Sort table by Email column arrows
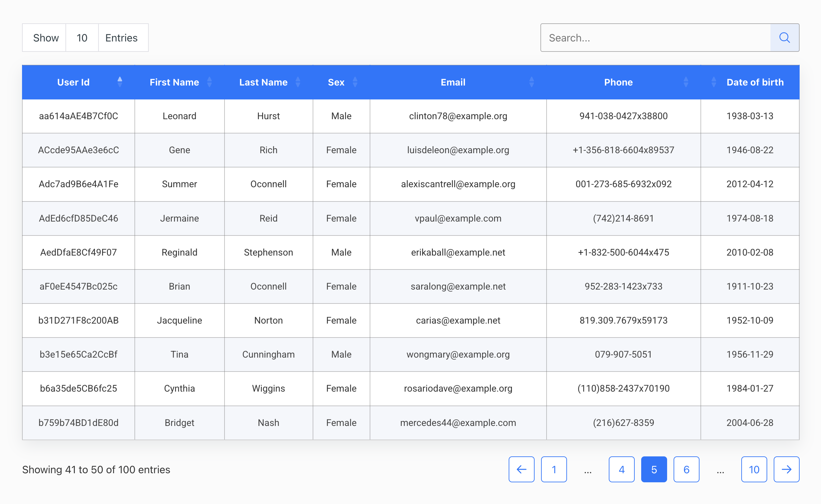The height and width of the screenshot is (504, 821). coord(531,82)
